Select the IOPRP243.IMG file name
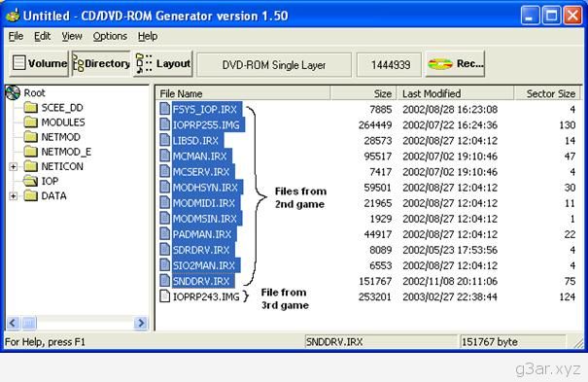This screenshot has height=382, width=588. tap(206, 296)
